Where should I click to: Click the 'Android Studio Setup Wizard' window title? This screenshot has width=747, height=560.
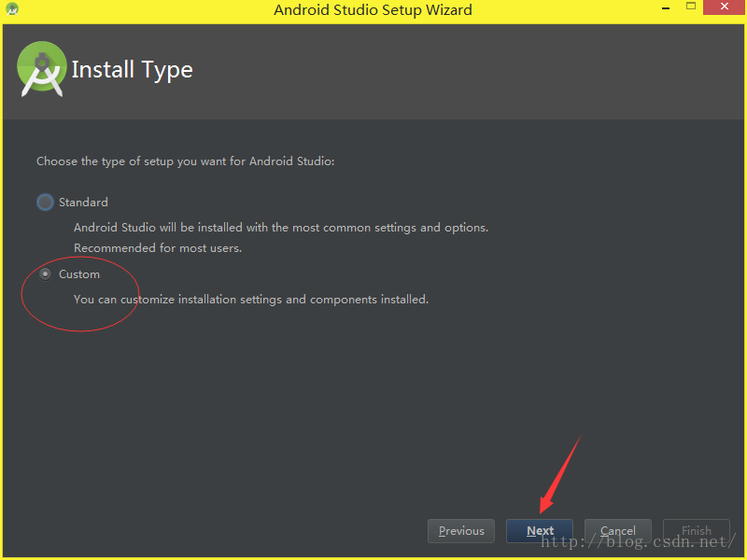point(373,10)
